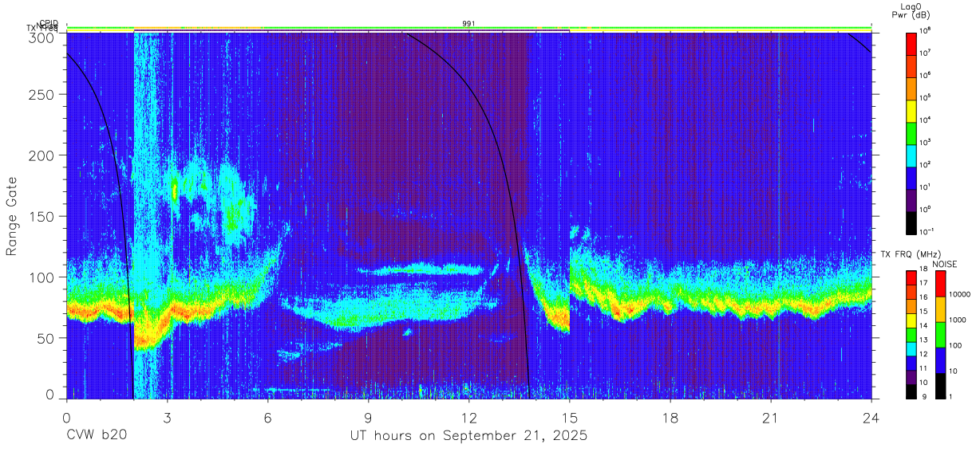Pick the blue 11-12 MHz TX FRQ segment
The image size is (980, 452).
(912, 363)
